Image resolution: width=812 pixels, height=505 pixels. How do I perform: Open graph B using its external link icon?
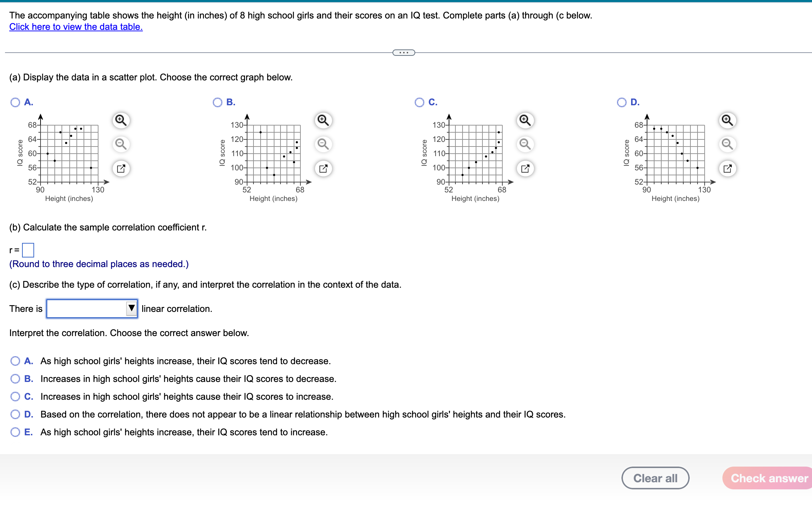[322, 168]
